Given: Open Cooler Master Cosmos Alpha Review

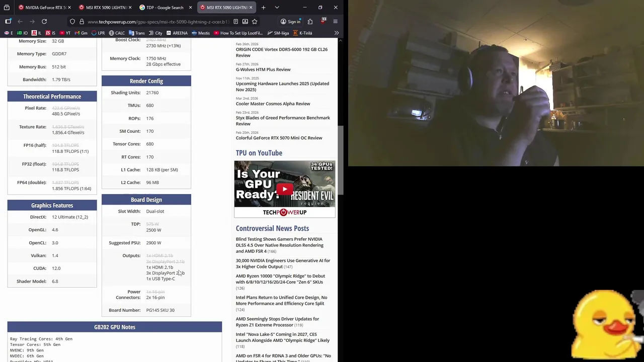Looking at the screenshot, I should click(x=273, y=104).
